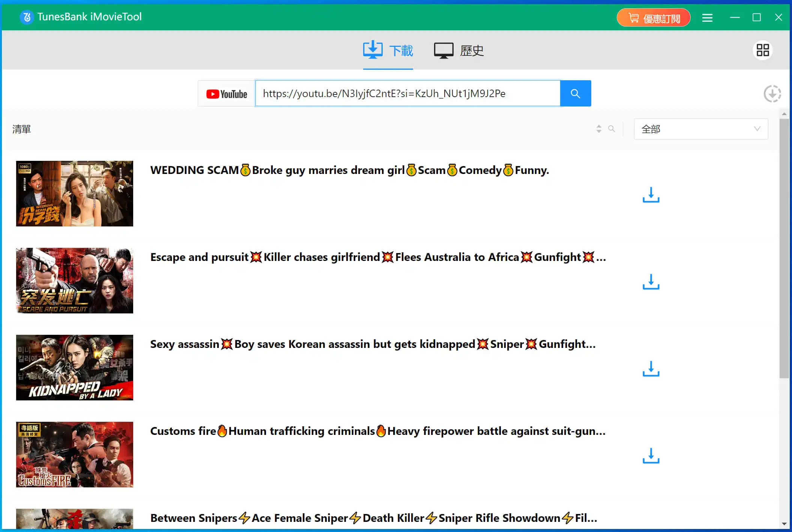Open the grid apps icon
This screenshot has height=532, width=792.
tap(762, 50)
